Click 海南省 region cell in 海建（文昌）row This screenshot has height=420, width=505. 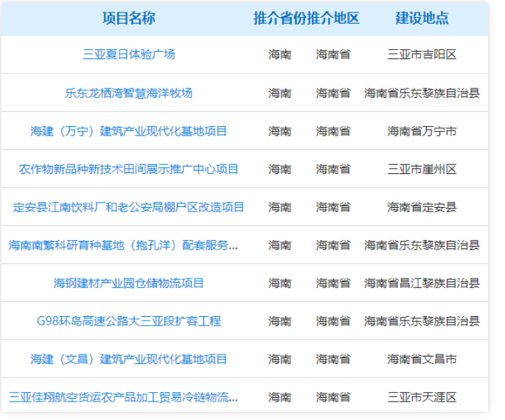click(333, 359)
